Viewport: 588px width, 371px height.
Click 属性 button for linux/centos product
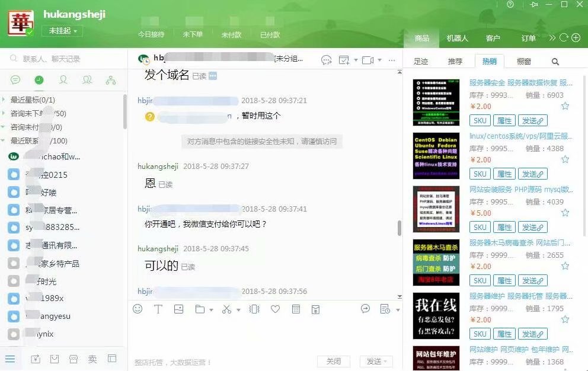click(504, 174)
